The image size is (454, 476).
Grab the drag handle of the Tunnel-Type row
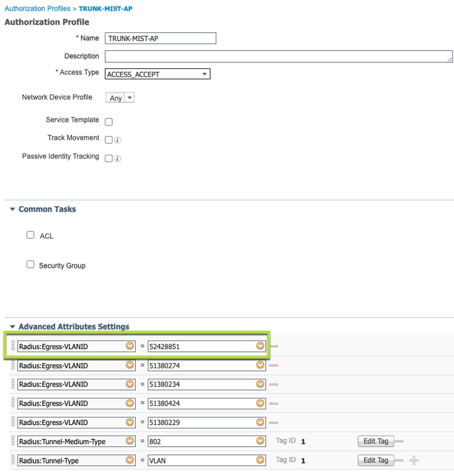tap(13, 460)
